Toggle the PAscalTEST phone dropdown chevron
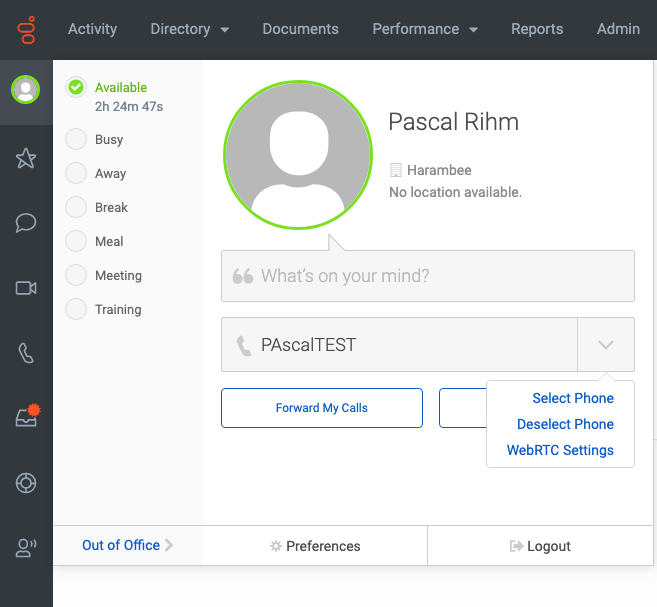This screenshot has height=607, width=657. point(606,344)
